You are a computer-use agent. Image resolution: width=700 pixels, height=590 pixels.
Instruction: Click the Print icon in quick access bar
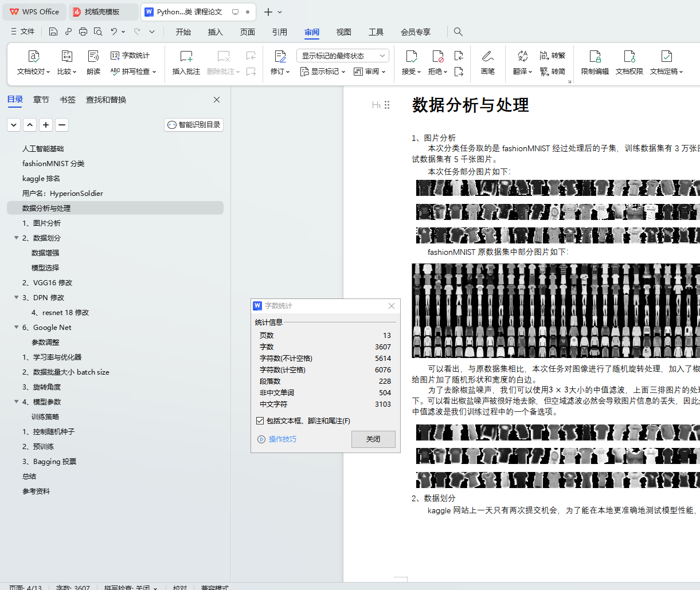[x=83, y=32]
